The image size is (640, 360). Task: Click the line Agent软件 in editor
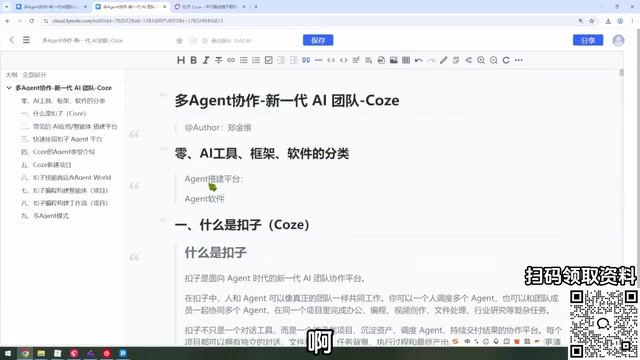204,199
